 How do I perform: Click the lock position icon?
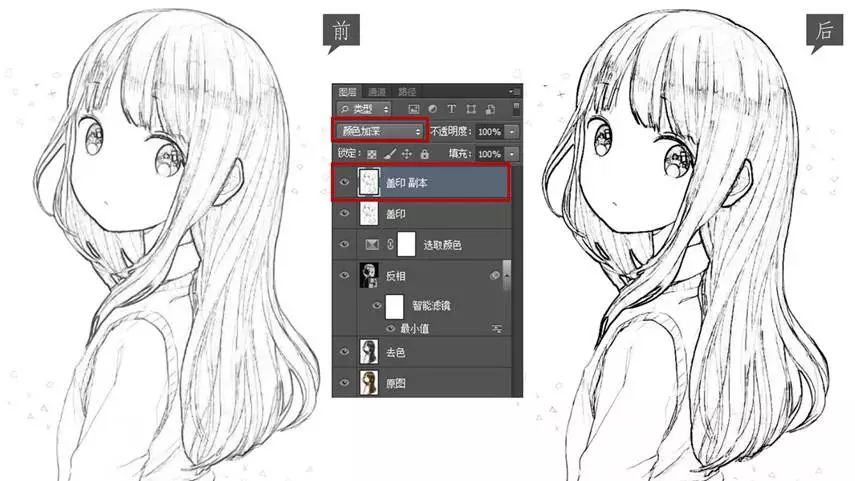407,154
